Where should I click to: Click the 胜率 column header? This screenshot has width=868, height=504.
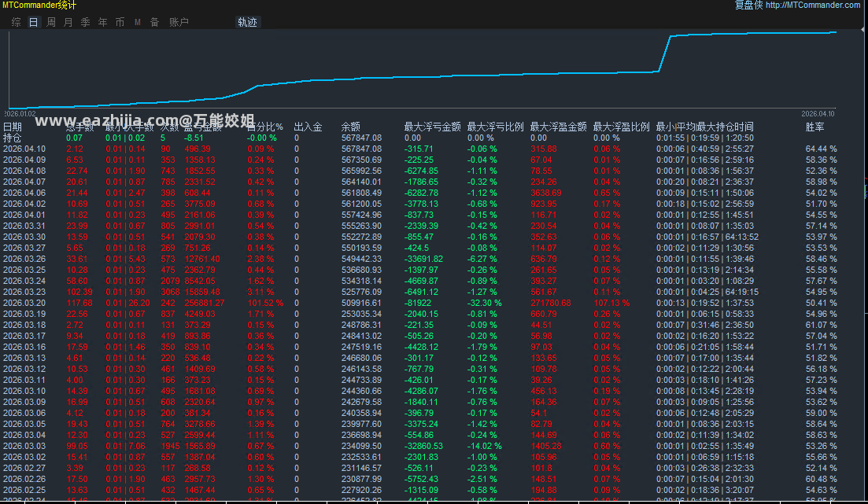coord(814,127)
